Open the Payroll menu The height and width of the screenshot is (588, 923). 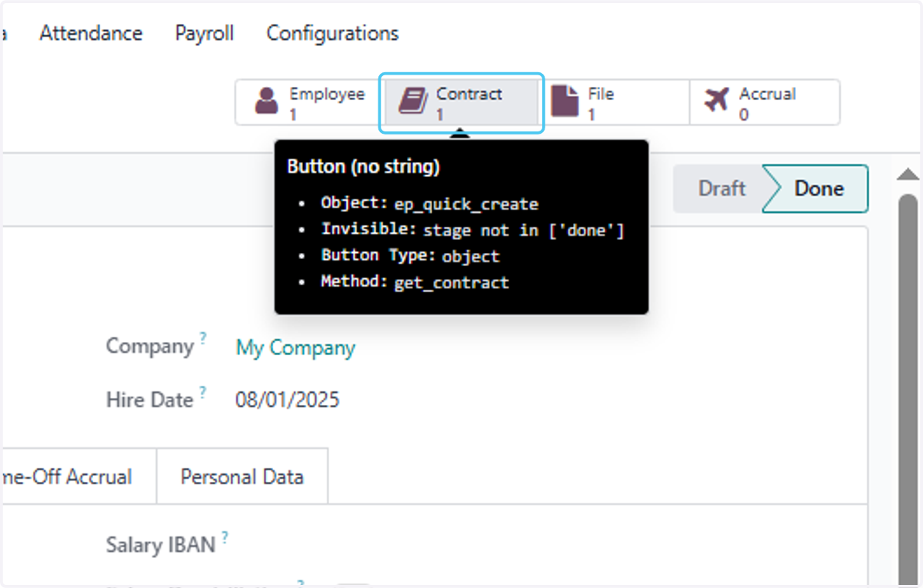[x=205, y=33]
